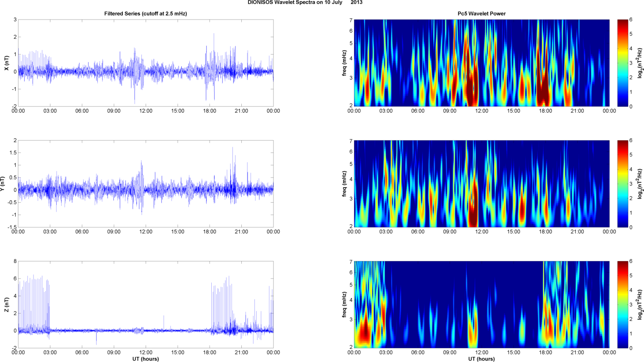Click the '7' frequency tick of the X spectrogram
The height and width of the screenshot is (362, 644).
pos(351,20)
